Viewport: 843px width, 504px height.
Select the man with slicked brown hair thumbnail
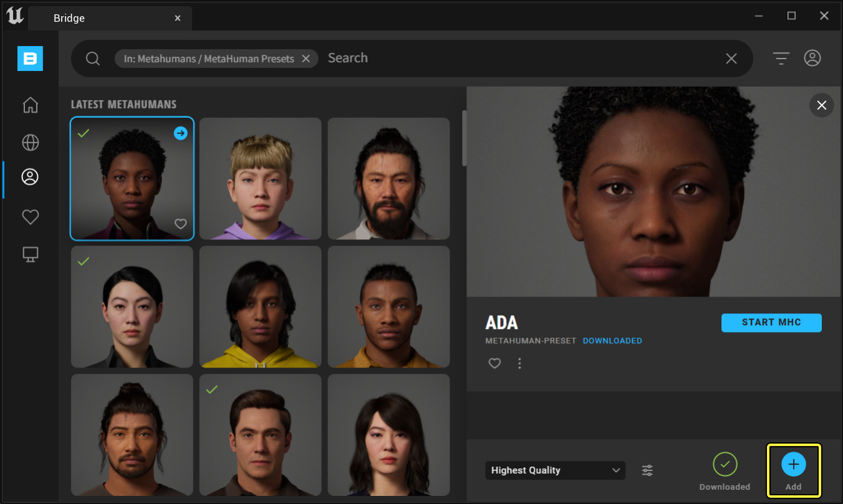[x=261, y=435]
